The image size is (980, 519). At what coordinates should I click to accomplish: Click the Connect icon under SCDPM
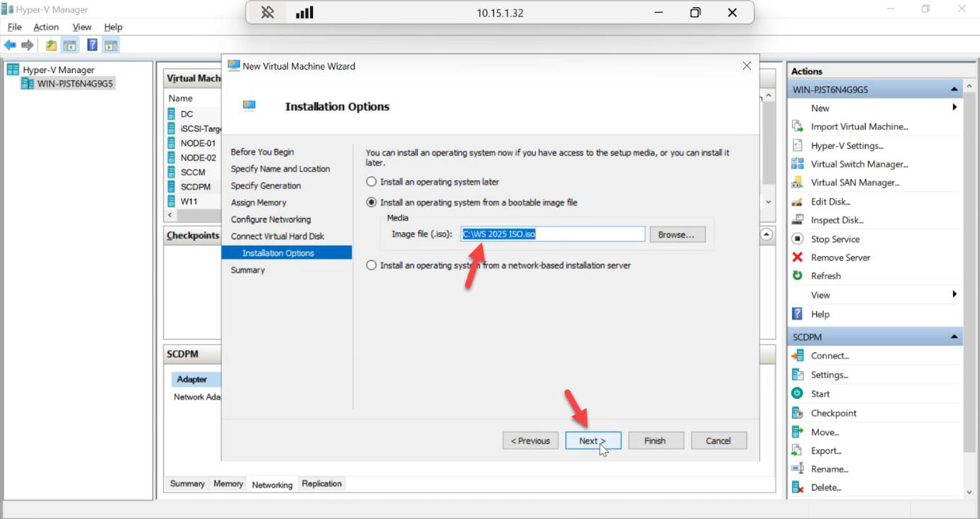[x=798, y=356]
